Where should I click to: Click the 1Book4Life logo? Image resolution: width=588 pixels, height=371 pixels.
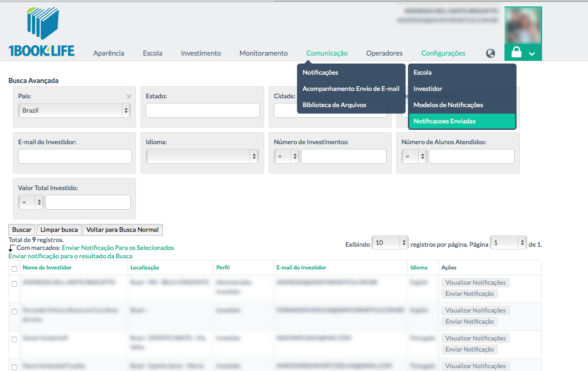pos(41,32)
